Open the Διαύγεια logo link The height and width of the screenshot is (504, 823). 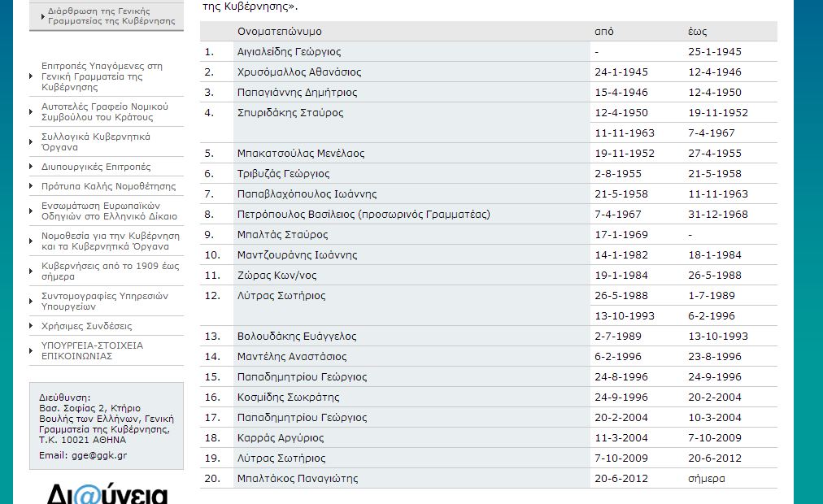click(x=107, y=493)
